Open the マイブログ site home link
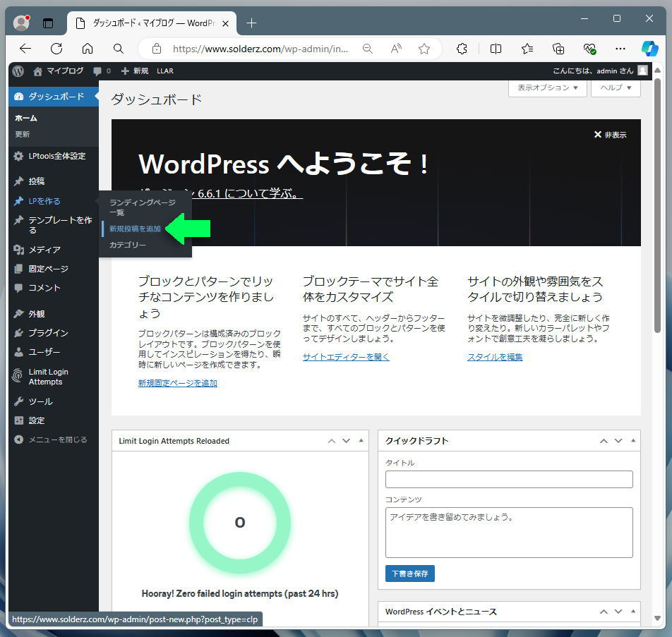The height and width of the screenshot is (637, 672). click(x=59, y=71)
